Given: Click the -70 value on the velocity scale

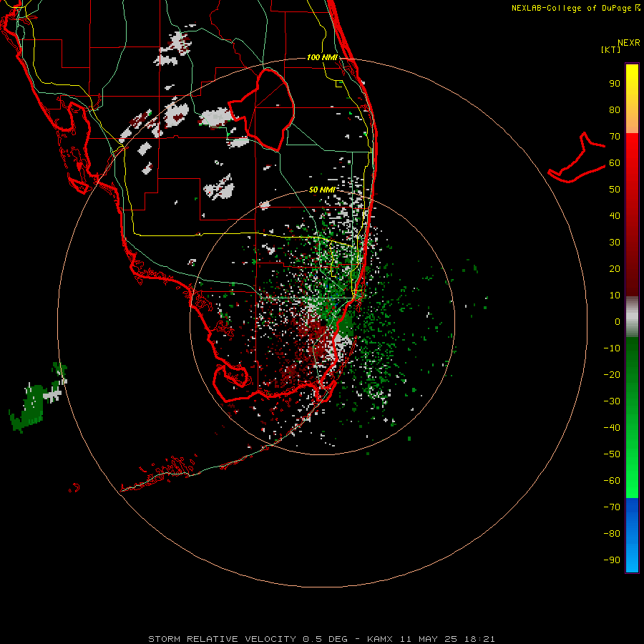Looking at the screenshot, I should click(612, 507).
